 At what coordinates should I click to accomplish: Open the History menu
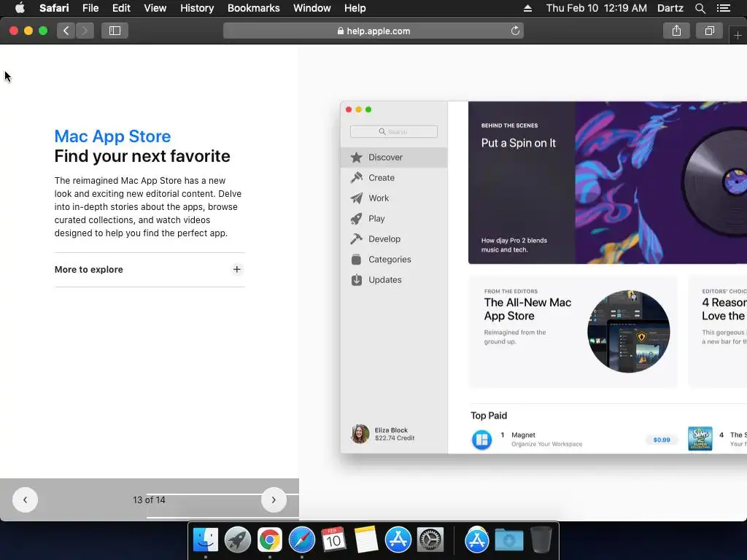point(197,8)
